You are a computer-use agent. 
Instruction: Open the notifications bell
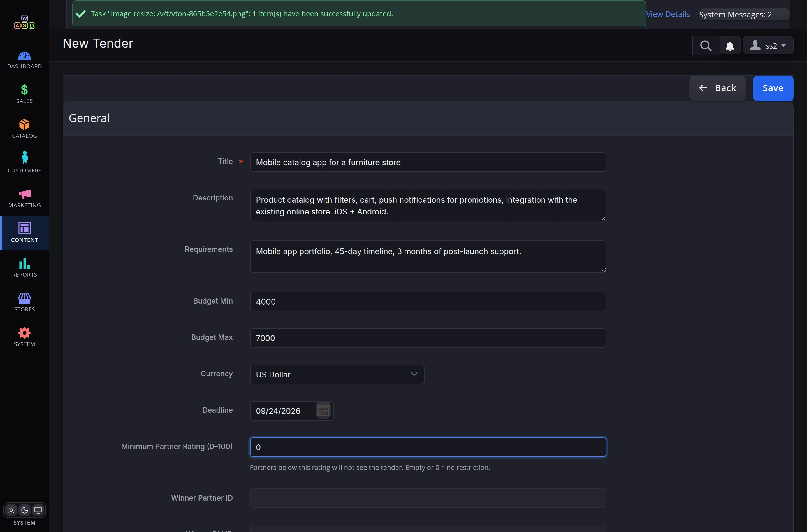tap(730, 45)
